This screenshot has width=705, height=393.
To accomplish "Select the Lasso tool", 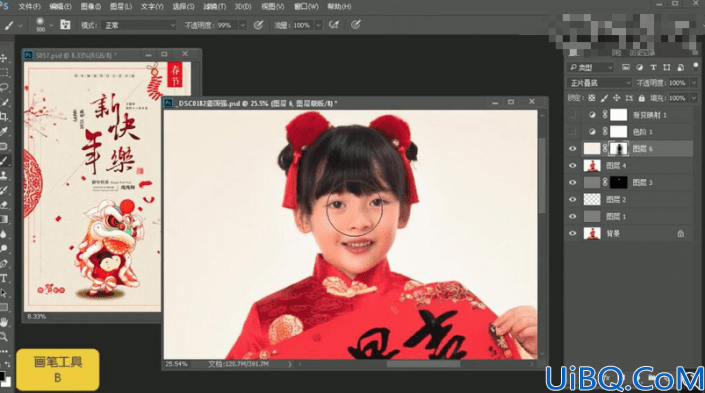I will pyautogui.click(x=4, y=87).
